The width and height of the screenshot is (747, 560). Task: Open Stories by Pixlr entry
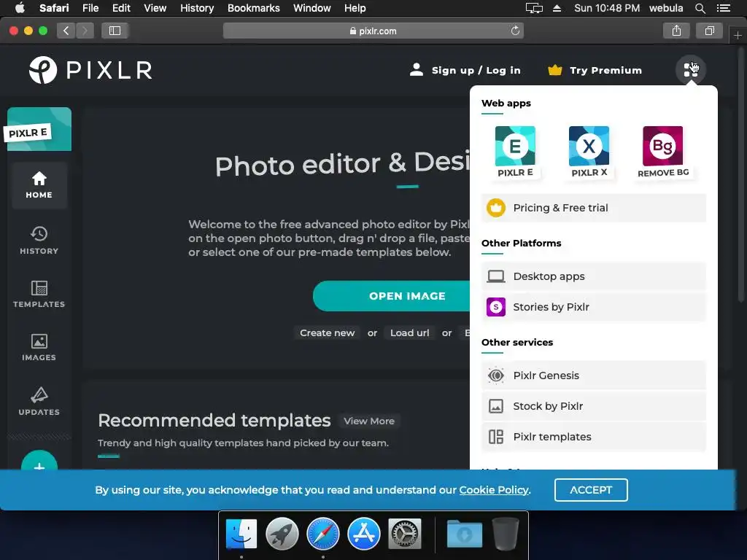(594, 307)
